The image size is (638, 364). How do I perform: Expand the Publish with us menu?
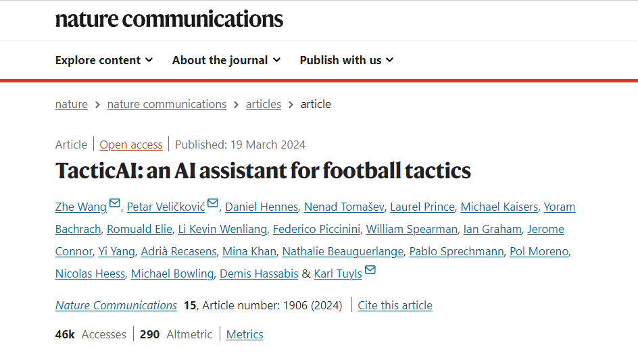[346, 60]
